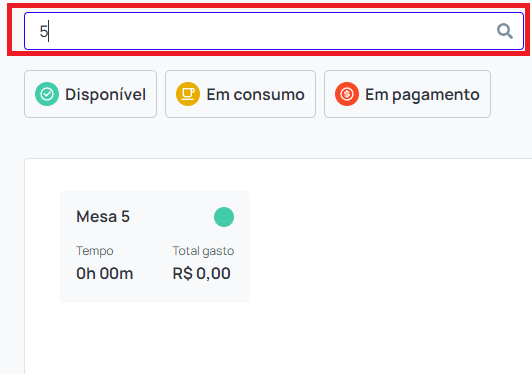Click the green status dot on Mesa 5
Image resolution: width=532 pixels, height=374 pixels.
[x=224, y=217]
